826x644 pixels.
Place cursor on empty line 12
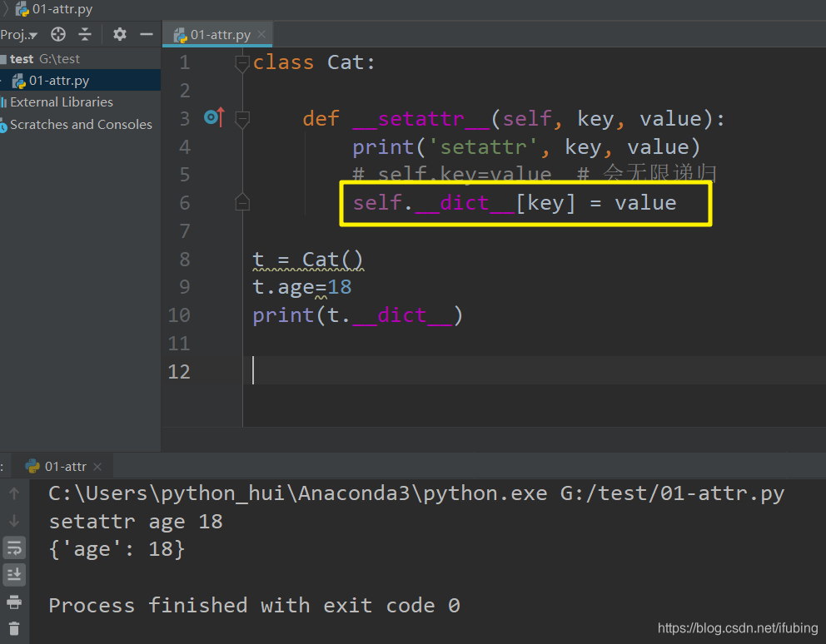click(x=534, y=371)
